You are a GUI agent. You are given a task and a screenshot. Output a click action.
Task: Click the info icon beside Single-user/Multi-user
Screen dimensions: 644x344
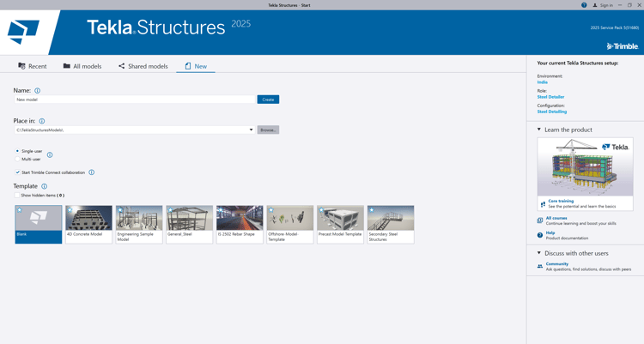[x=50, y=154]
